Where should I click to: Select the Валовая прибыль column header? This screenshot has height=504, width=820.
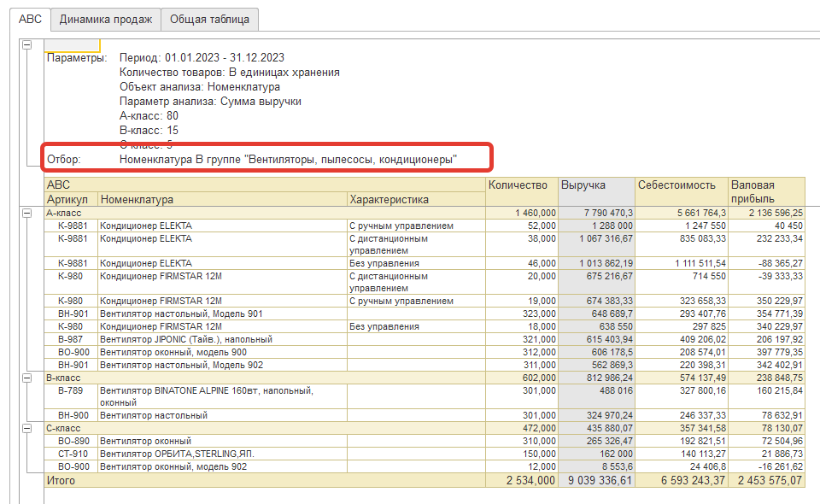(x=766, y=191)
